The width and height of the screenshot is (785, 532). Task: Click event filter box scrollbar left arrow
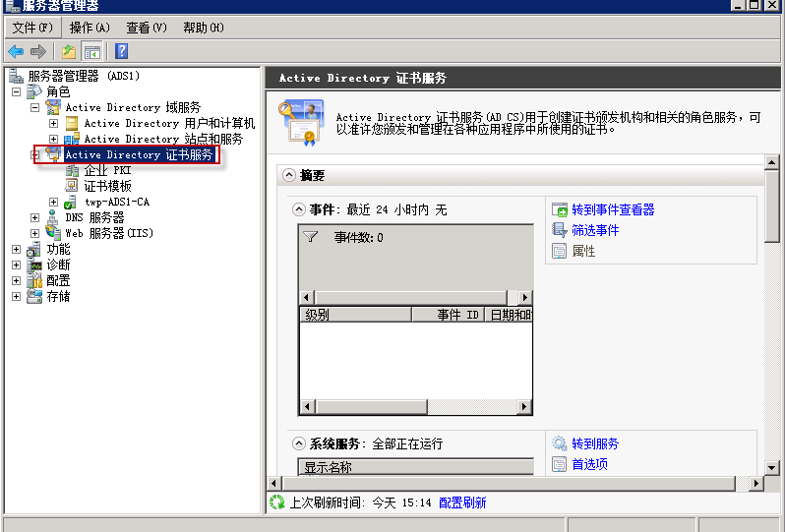pos(306,297)
